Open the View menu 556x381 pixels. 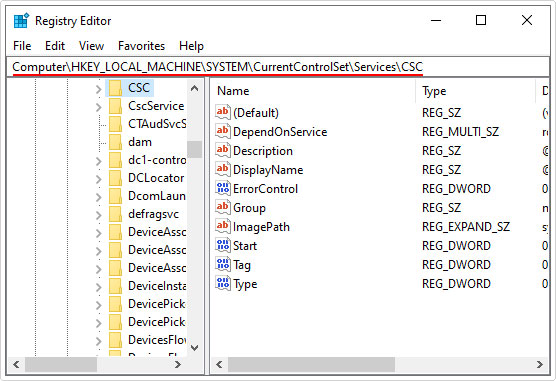[x=91, y=46]
